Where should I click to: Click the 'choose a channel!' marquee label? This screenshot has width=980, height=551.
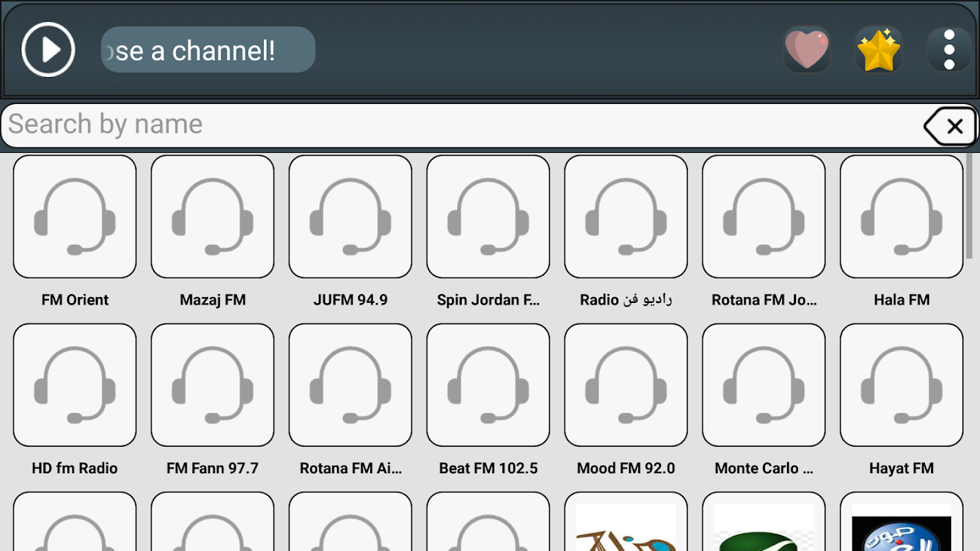tap(208, 50)
